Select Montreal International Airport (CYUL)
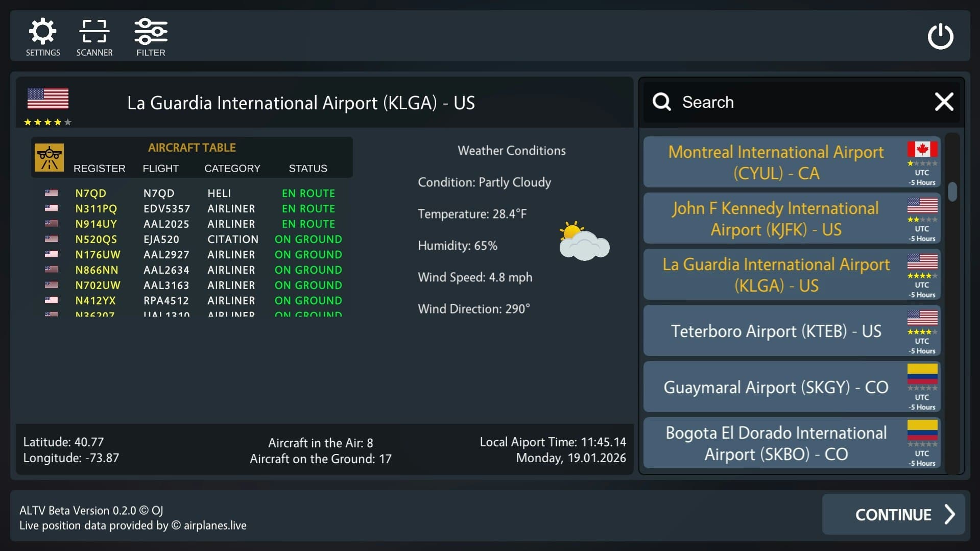The image size is (980, 551). point(776,162)
